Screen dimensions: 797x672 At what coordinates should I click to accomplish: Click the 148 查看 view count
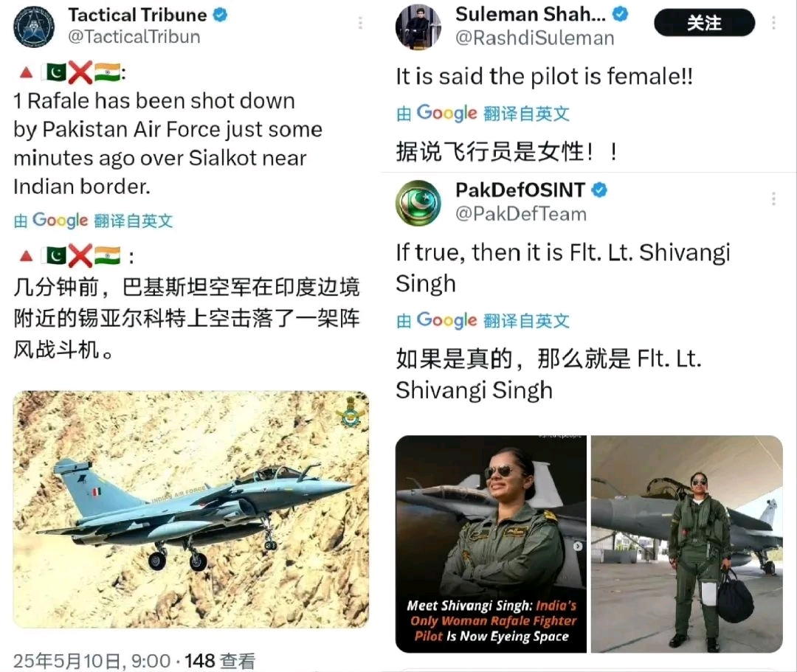coord(220,661)
